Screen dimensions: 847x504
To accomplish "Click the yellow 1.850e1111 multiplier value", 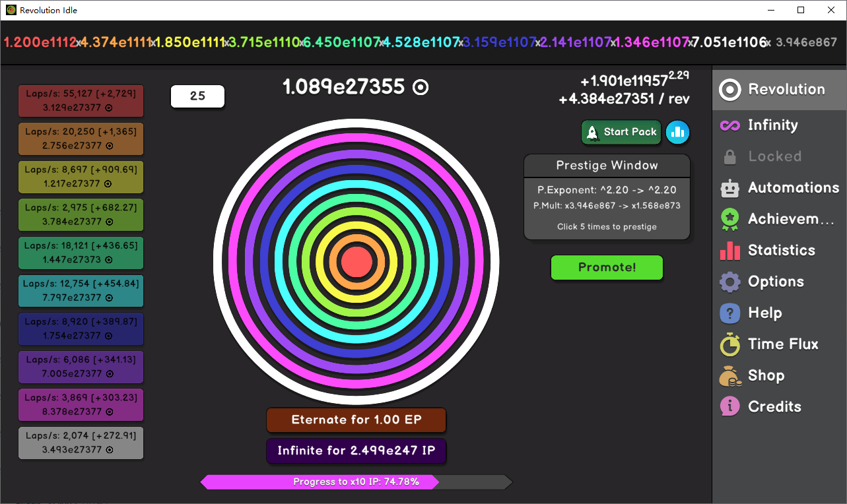I will pyautogui.click(x=191, y=42).
